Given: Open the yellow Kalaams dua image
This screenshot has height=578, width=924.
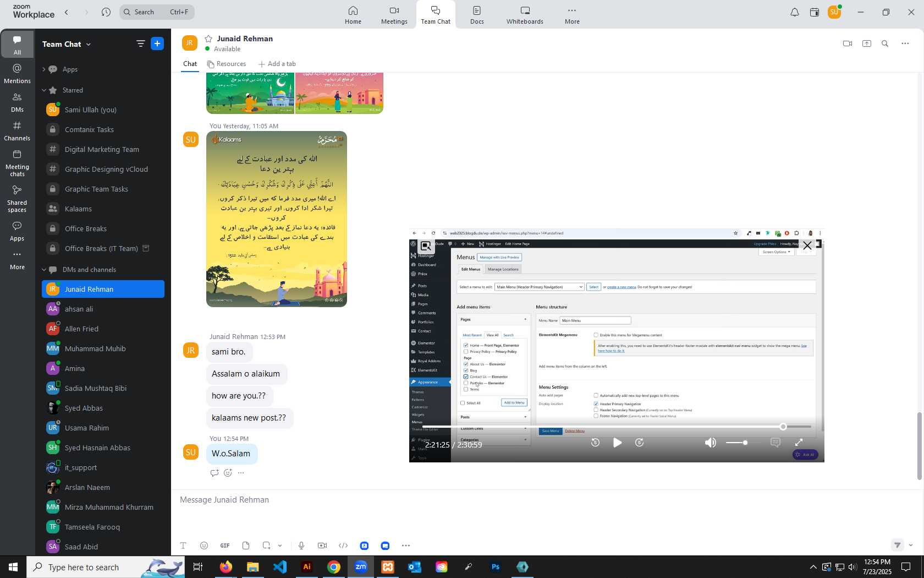Looking at the screenshot, I should pyautogui.click(x=277, y=219).
